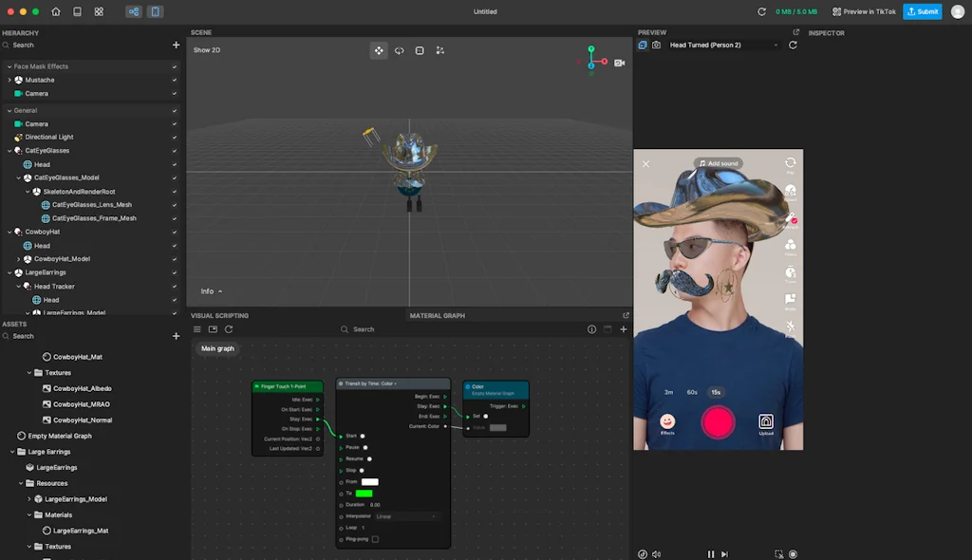Open the Visual Scripting view icon in the titlebar
Viewport: 972px width, 560px height.
tap(134, 11)
